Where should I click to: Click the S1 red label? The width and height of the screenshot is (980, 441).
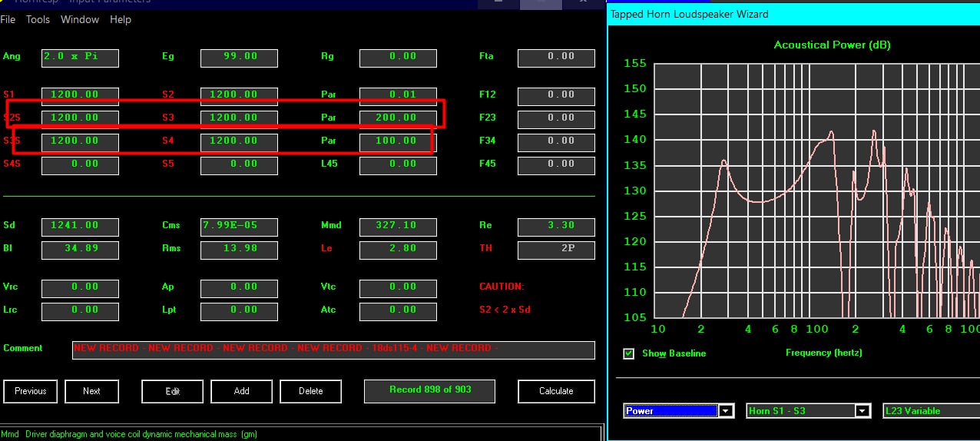coord(8,94)
